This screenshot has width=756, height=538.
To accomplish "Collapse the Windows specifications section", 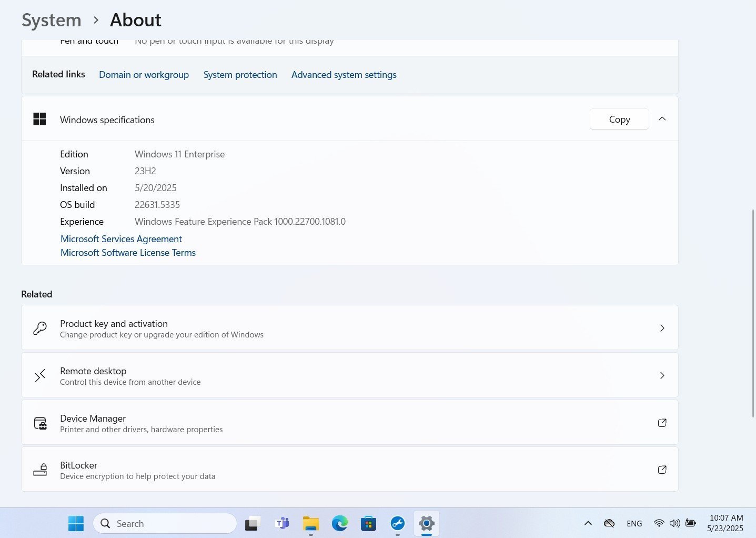I will 662,119.
